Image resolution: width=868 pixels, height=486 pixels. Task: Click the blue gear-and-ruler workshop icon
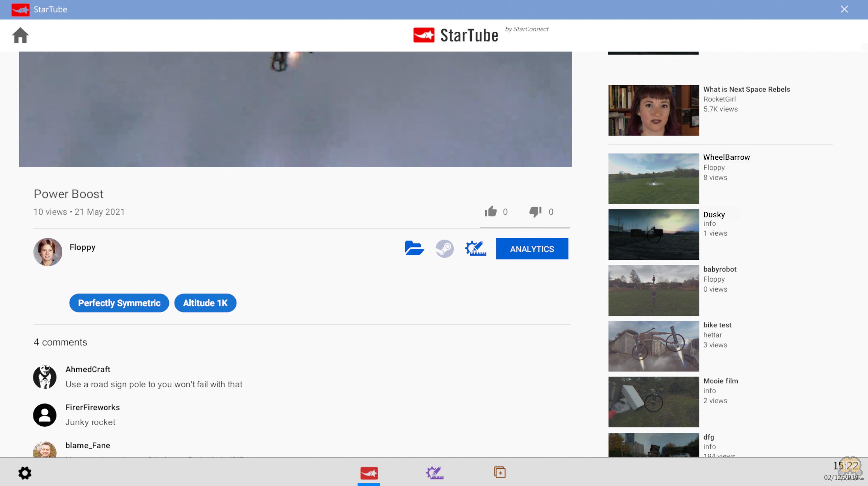[475, 249]
